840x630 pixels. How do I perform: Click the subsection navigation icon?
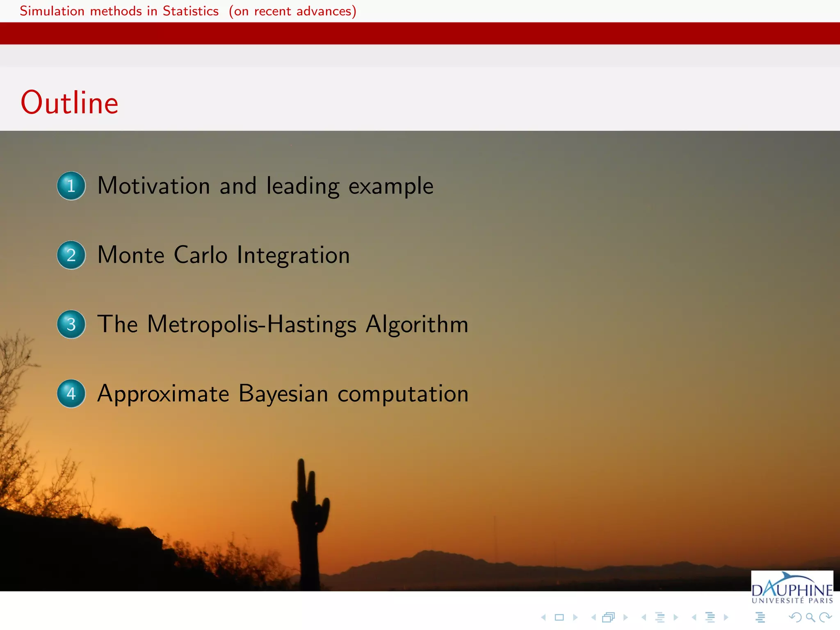coord(660,617)
